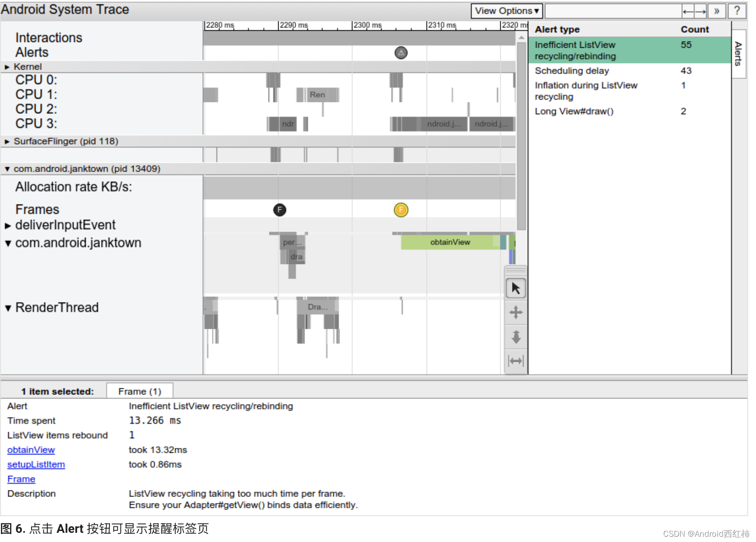Viewport: 756px width, 542px height.
Task: Grab the dotted handle above tool buttons
Action: click(516, 270)
